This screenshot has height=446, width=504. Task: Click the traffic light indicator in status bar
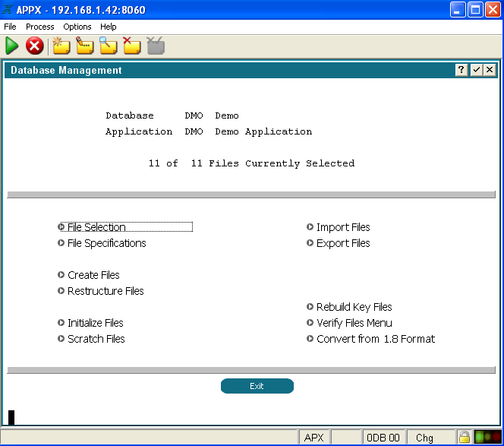[486, 438]
